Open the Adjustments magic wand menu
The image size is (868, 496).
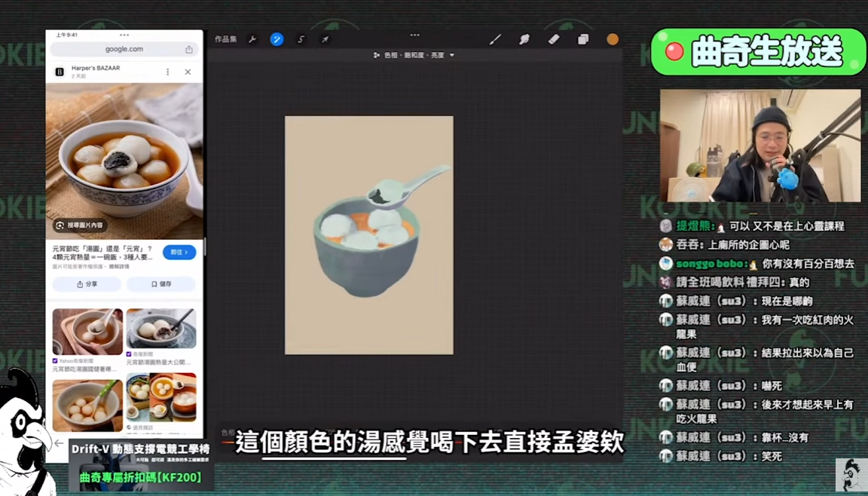[x=277, y=39]
